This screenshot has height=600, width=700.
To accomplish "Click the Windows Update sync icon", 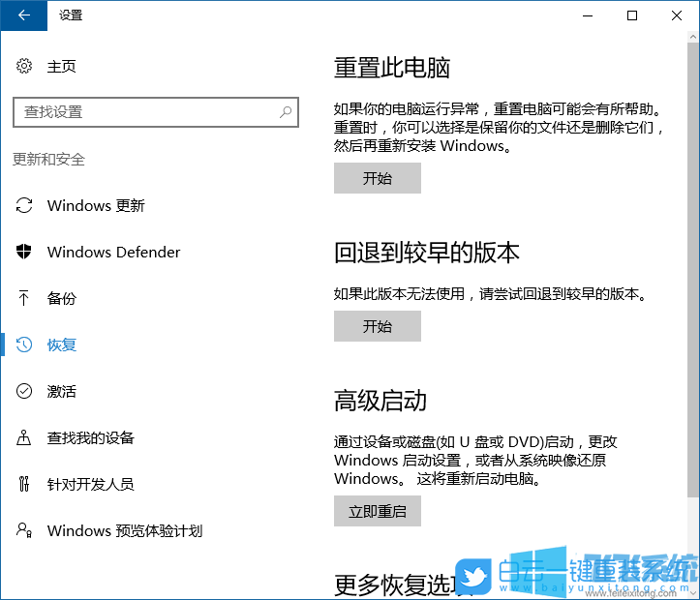I will pos(24,205).
